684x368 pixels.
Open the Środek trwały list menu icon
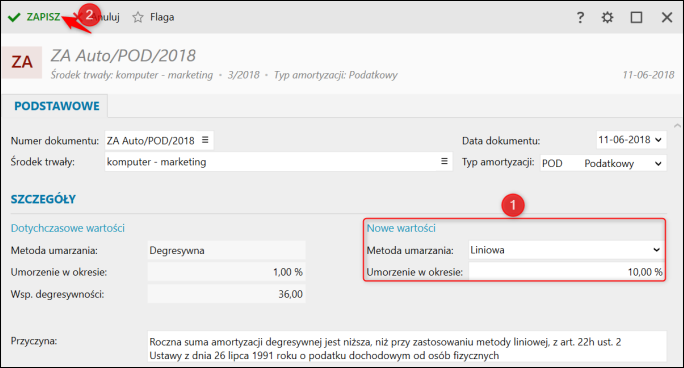coord(444,161)
